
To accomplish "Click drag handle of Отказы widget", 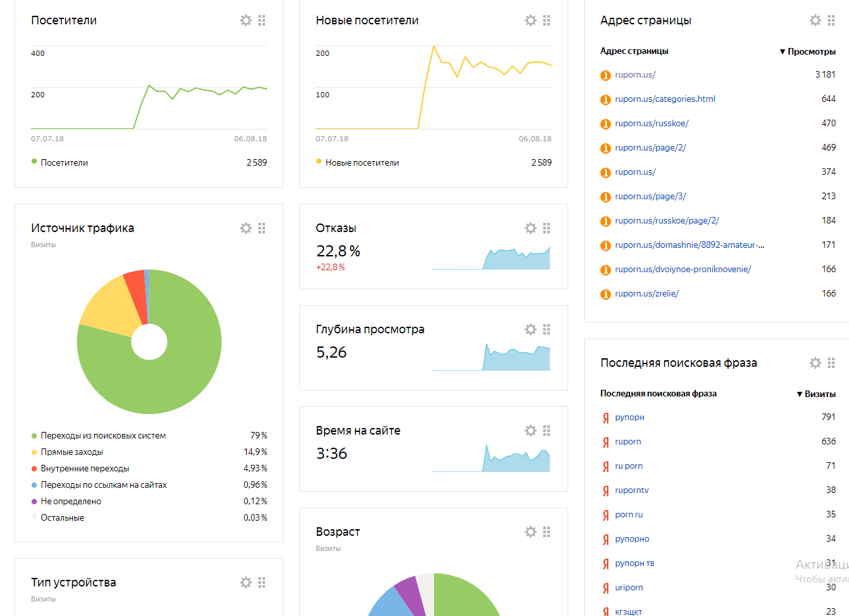I will point(546,228).
